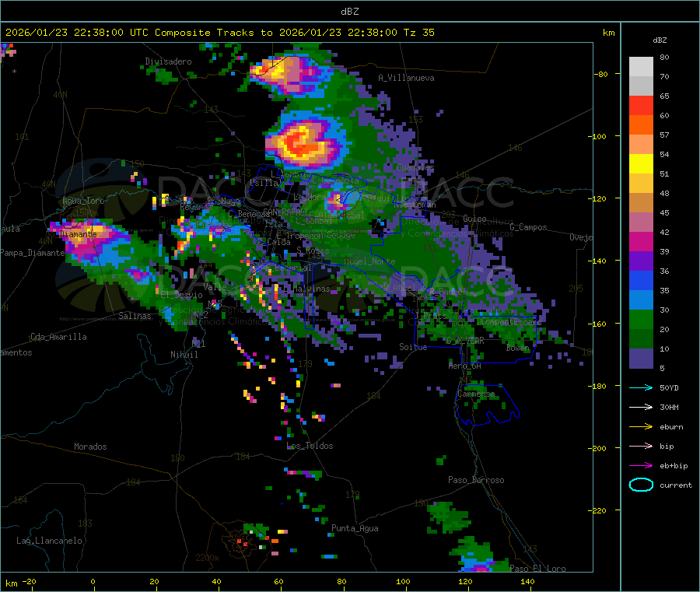Select the dark orange 57-60 dBZ swatch
This screenshot has width=700, height=592.
click(641, 125)
